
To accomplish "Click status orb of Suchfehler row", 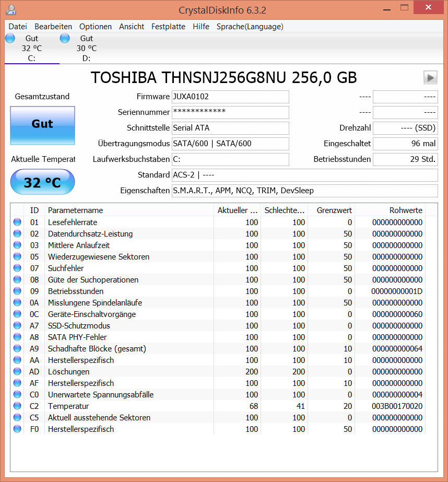I will 17,268.
